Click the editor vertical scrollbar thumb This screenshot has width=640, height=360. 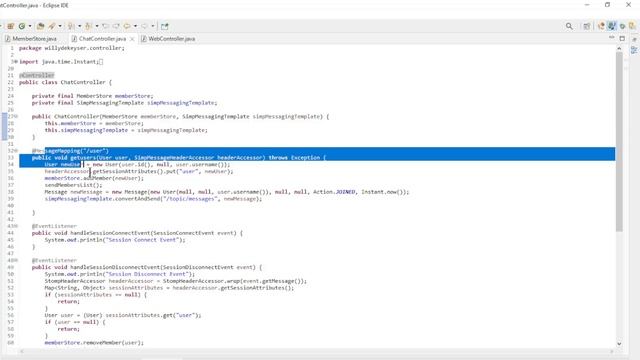pos(619,142)
